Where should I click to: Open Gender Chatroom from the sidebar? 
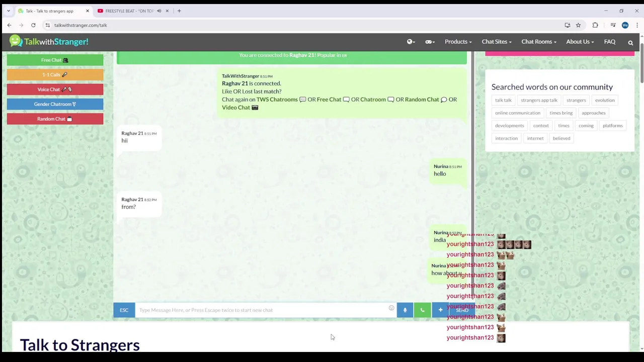click(x=55, y=104)
